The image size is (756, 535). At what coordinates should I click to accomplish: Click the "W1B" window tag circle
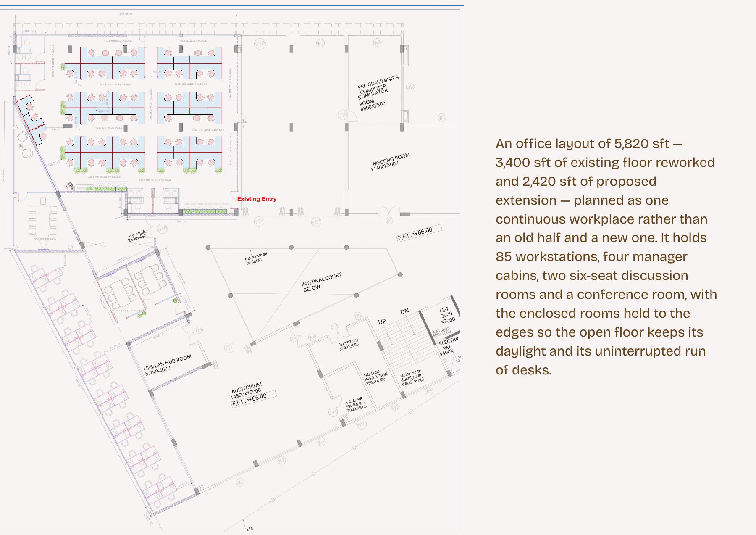click(x=362, y=424)
